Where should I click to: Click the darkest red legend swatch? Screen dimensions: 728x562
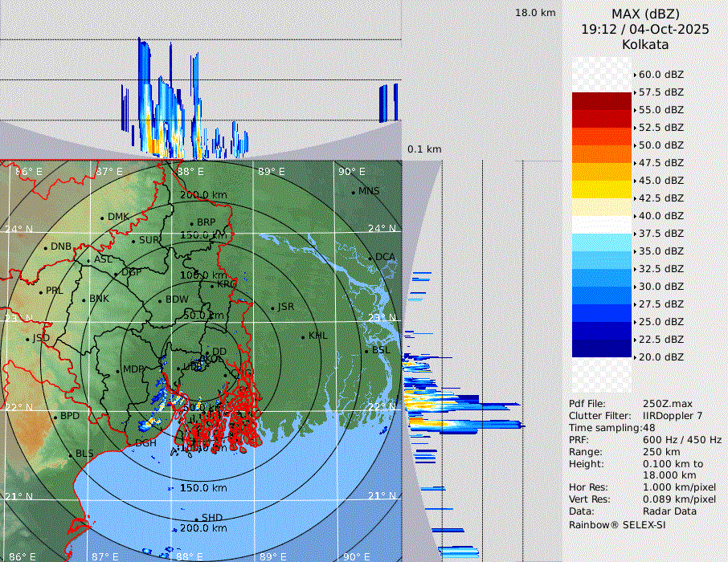(x=601, y=100)
